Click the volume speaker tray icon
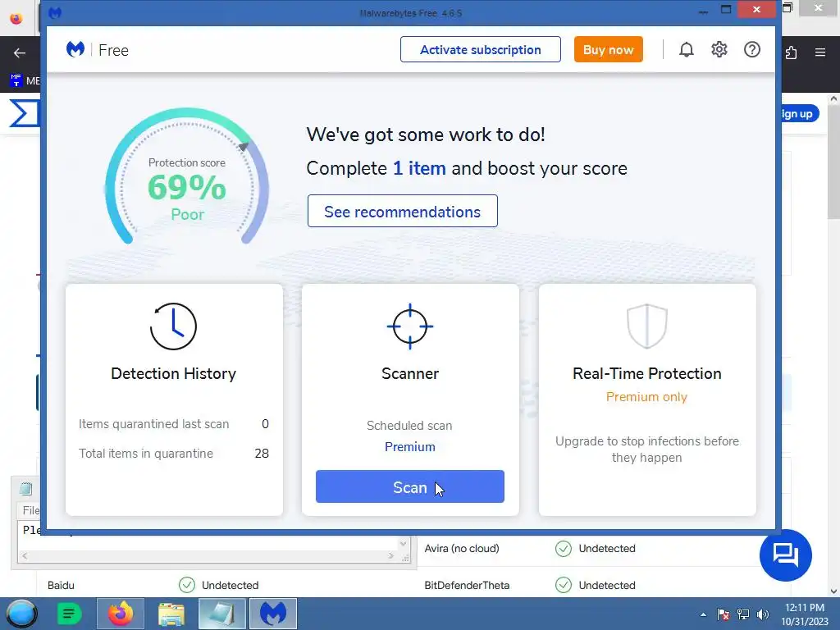The image size is (840, 630). [762, 614]
